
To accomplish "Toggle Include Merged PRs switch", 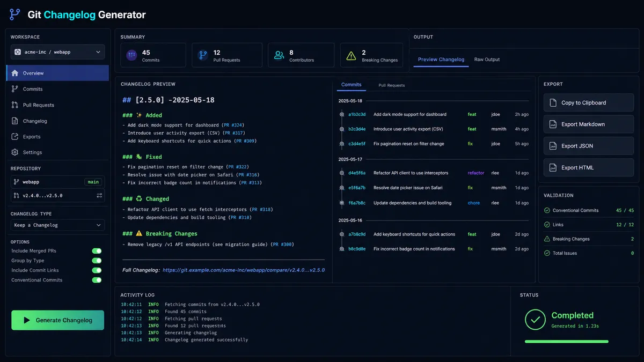I will [97, 251].
